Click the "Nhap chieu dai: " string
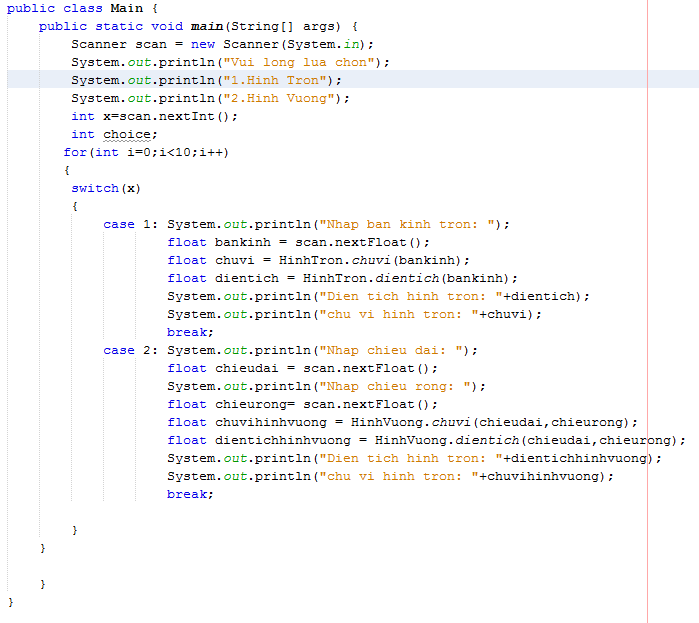Image resolution: width=699 pixels, height=623 pixels. click(396, 350)
